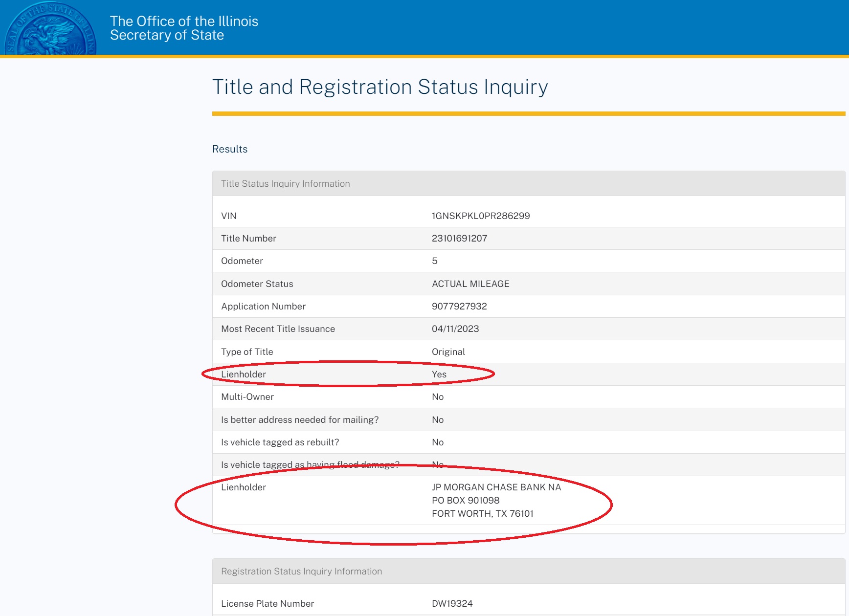Screen dimensions: 849x616
Task: Select JP MORGAN CHASE BANK NA text
Action: 496,487
